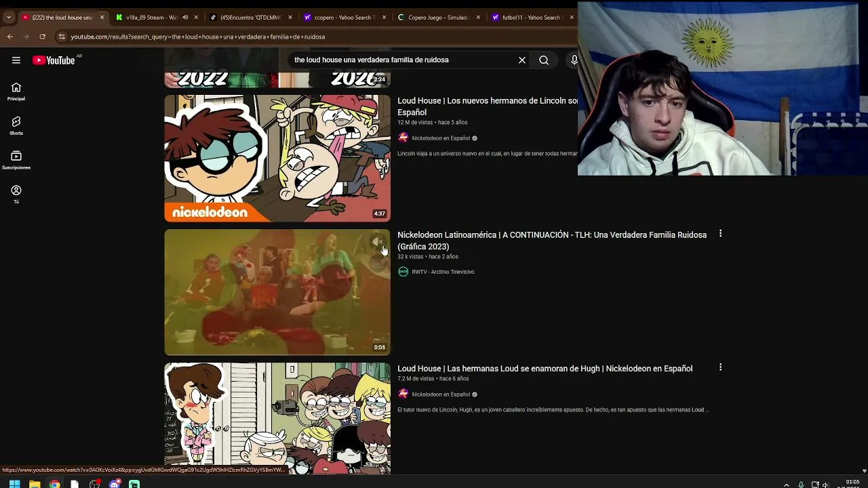Switch to the v1lla_09 Stream tab

click(x=151, y=17)
